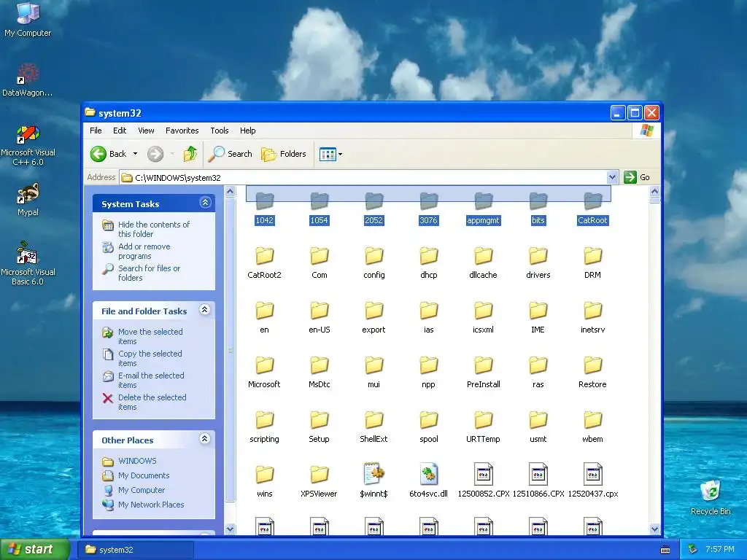Select the 6to4svc.dll file
This screenshot has height=560, width=747.
click(x=429, y=480)
